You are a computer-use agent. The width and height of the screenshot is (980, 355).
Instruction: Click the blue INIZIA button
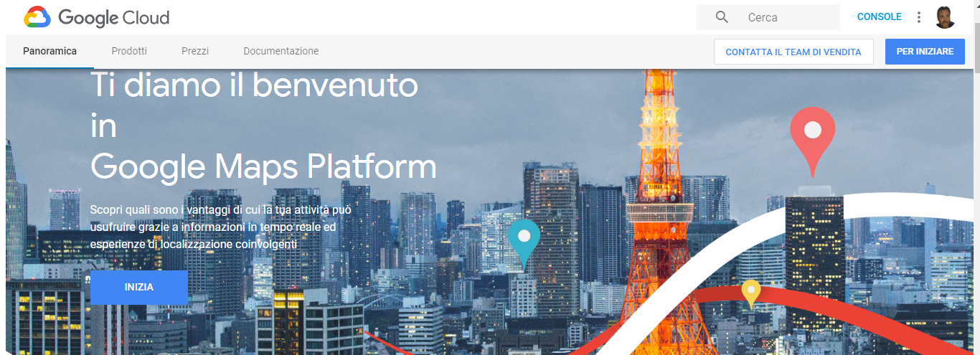click(x=139, y=288)
